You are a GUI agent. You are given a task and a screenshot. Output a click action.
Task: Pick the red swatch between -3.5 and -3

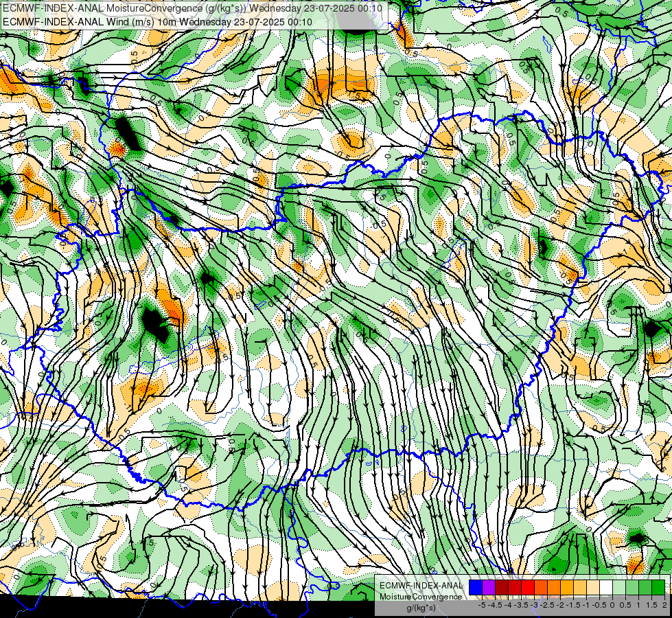pyautogui.click(x=528, y=587)
